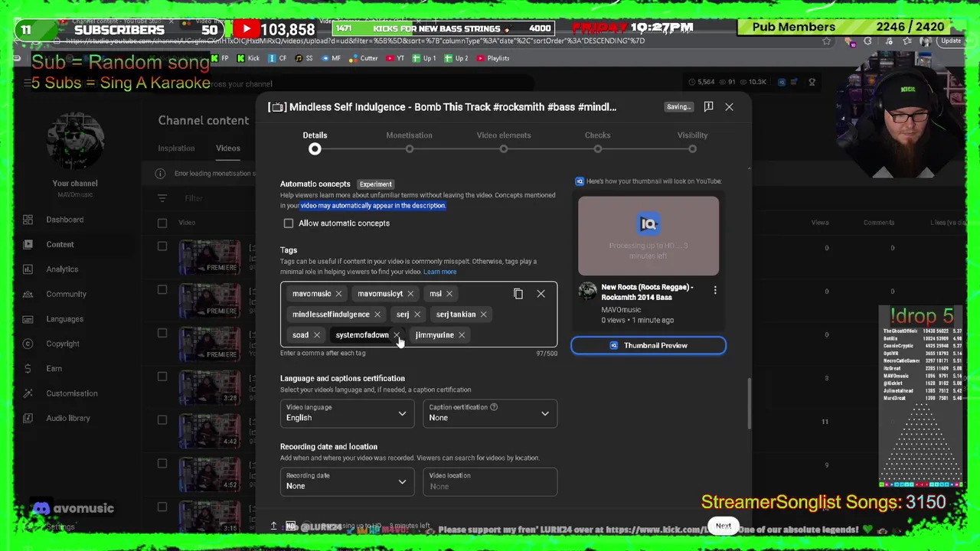This screenshot has width=980, height=551.
Task: Click the Next button
Action: click(x=723, y=526)
